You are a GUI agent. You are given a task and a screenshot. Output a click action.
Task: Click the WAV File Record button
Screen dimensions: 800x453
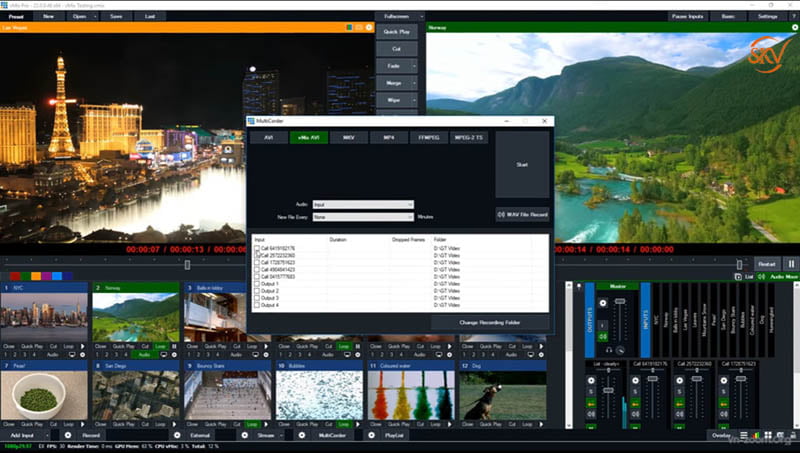pyautogui.click(x=522, y=214)
